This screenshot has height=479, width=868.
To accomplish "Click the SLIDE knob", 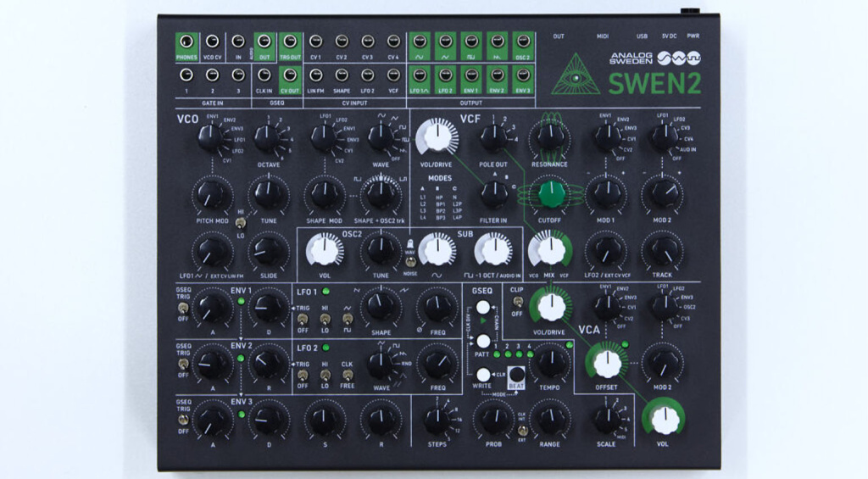I will click(x=268, y=252).
